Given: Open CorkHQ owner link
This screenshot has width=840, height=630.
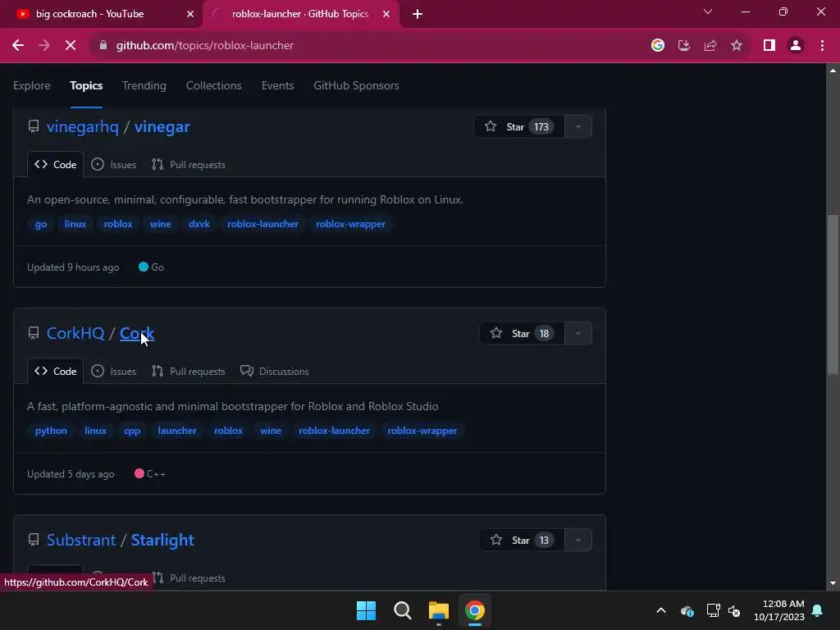Looking at the screenshot, I should click(x=75, y=334).
